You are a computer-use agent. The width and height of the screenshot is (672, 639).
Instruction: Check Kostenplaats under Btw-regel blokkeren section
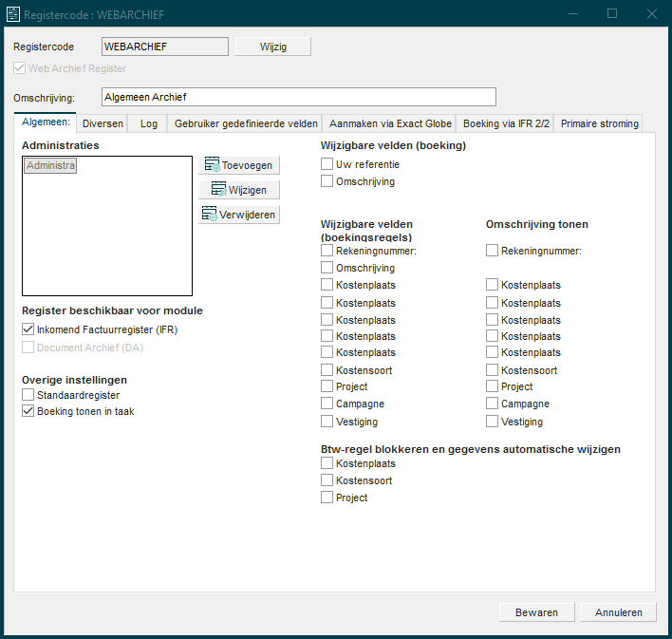click(x=327, y=463)
